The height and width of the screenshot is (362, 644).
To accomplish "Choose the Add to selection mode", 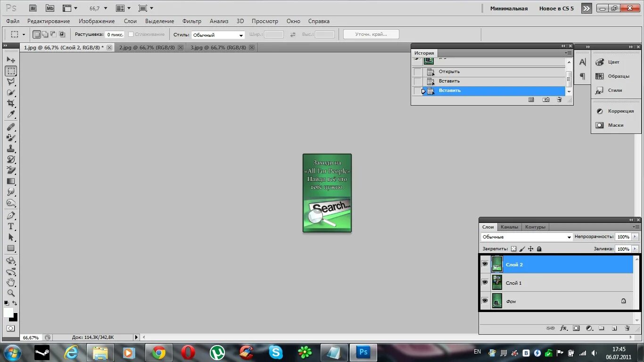I will tap(45, 34).
